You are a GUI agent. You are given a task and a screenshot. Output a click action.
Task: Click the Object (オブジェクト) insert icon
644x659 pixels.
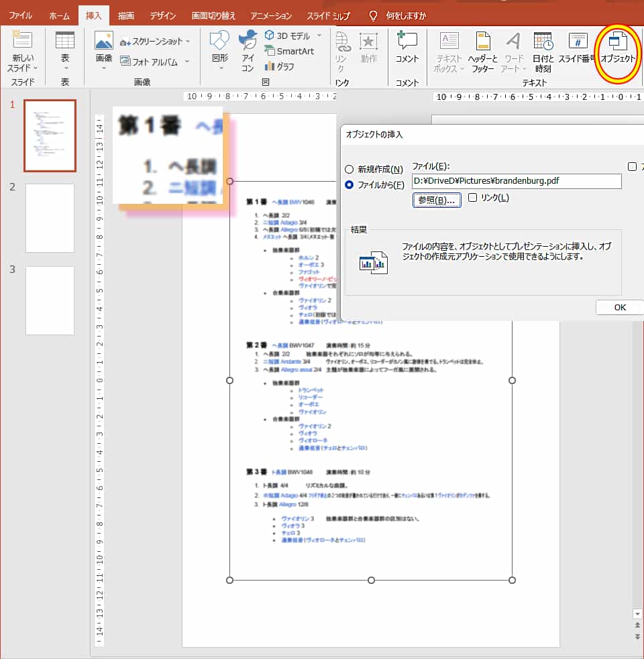point(617,41)
